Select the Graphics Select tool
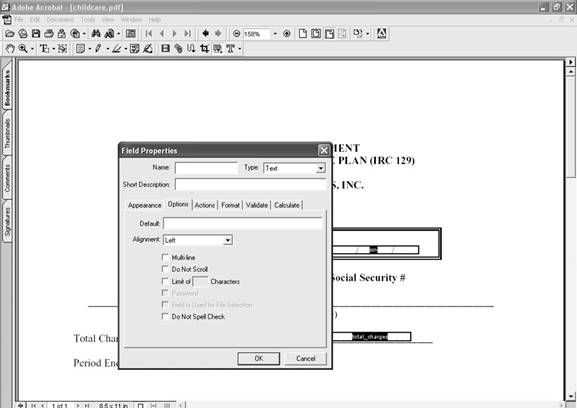577x408 pixels. point(62,49)
